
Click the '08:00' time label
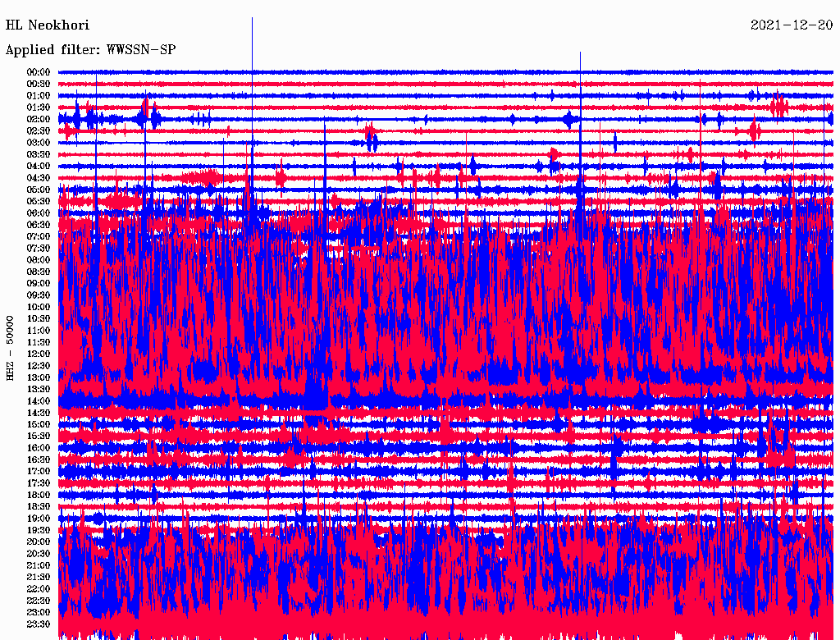[x=39, y=260]
